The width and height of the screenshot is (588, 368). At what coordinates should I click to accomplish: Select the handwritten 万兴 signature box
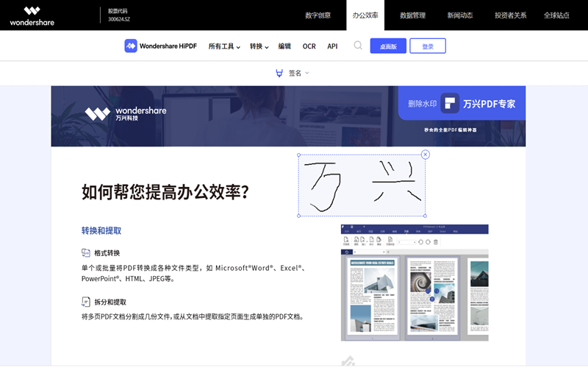click(x=362, y=185)
